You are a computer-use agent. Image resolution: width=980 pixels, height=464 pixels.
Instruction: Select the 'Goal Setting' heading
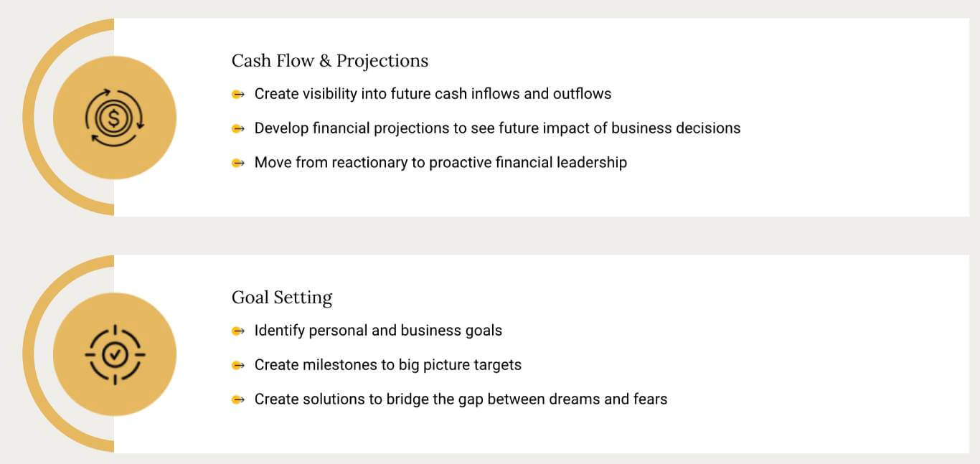tap(282, 298)
